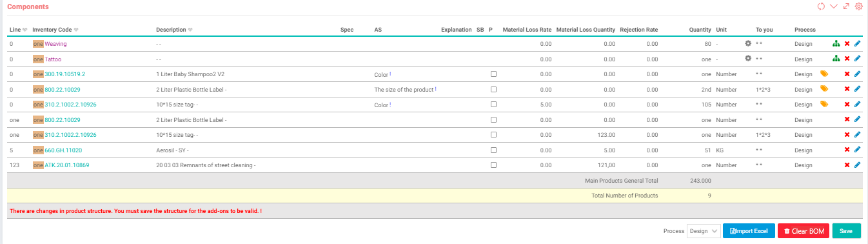868x244 pixels.
Task: Click the refresh icon in Components header
Action: 821,6
